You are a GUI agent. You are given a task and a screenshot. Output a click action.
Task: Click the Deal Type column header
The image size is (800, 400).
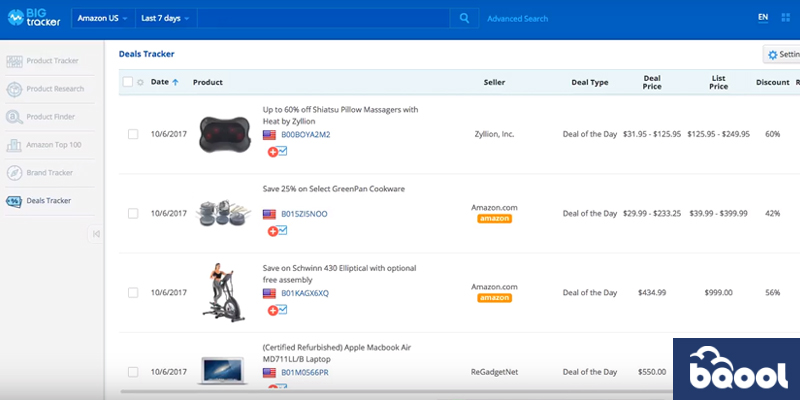[x=589, y=82]
